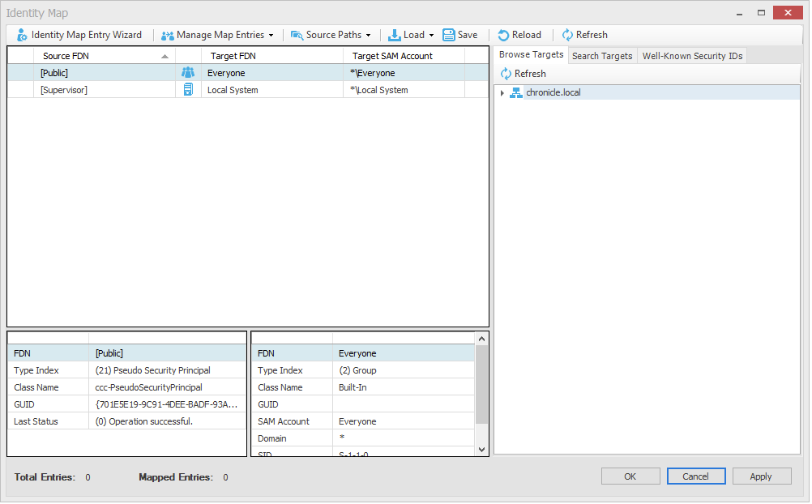Select chronicle.local domain name text
The image size is (812, 504).
pyautogui.click(x=553, y=92)
